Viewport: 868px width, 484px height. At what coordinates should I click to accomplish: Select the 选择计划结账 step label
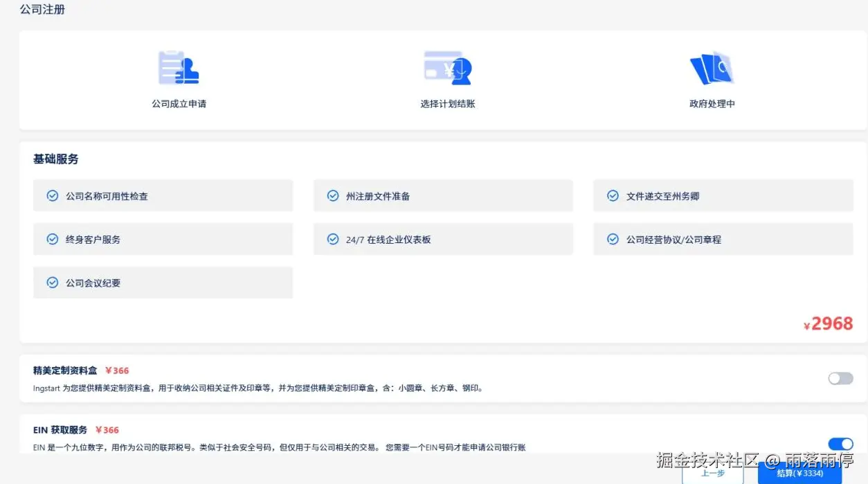pyautogui.click(x=448, y=104)
